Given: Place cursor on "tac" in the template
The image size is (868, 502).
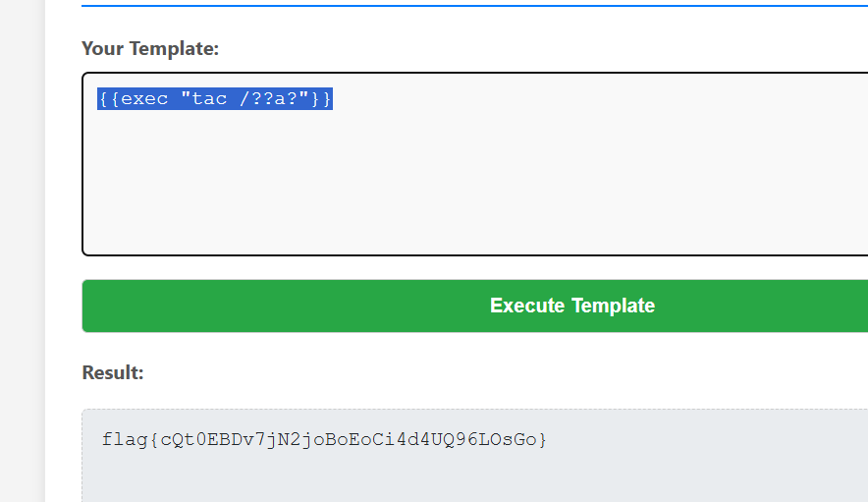Looking at the screenshot, I should tap(209, 99).
